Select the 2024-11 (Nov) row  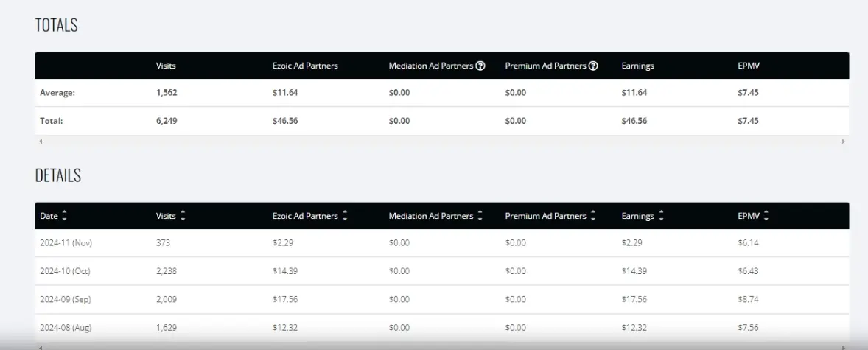[442, 242]
